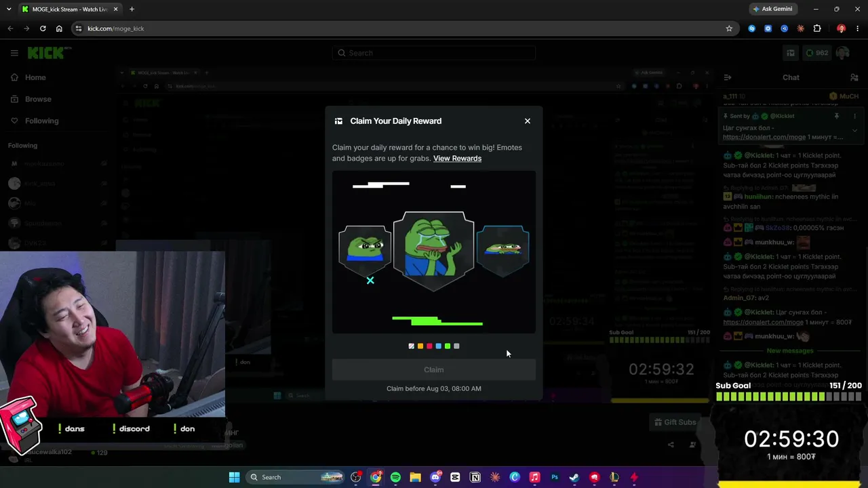Open the Chrome profile avatar
The height and width of the screenshot is (488, 868).
[x=841, y=28]
